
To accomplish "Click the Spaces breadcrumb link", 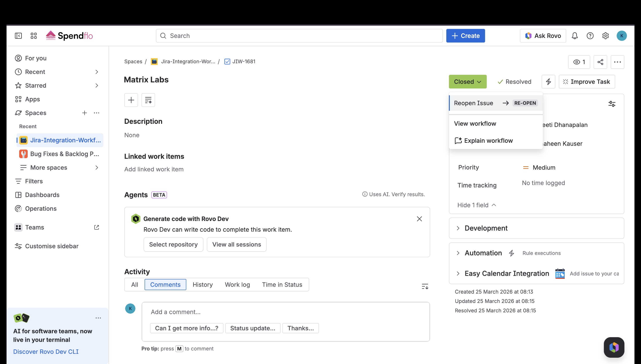I will tap(133, 61).
